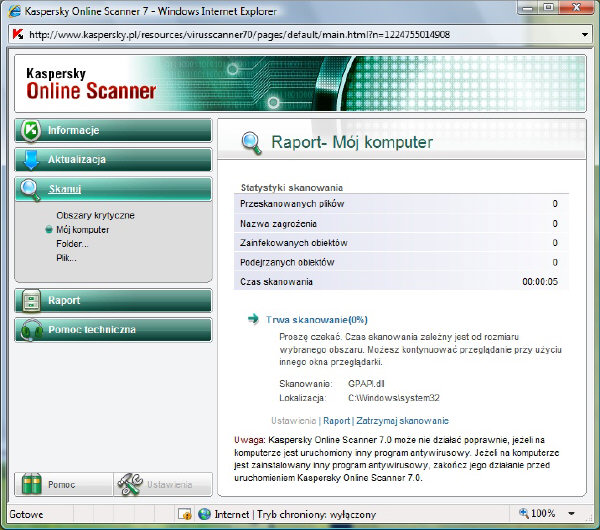The width and height of the screenshot is (600, 530).
Task: Click the Kaspersky shield icon beside Informacje
Action: [31, 130]
